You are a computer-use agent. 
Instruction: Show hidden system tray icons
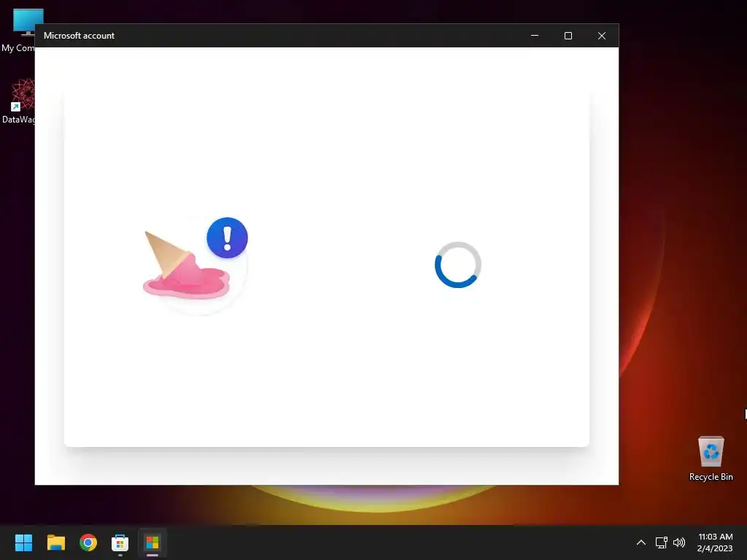click(x=641, y=542)
